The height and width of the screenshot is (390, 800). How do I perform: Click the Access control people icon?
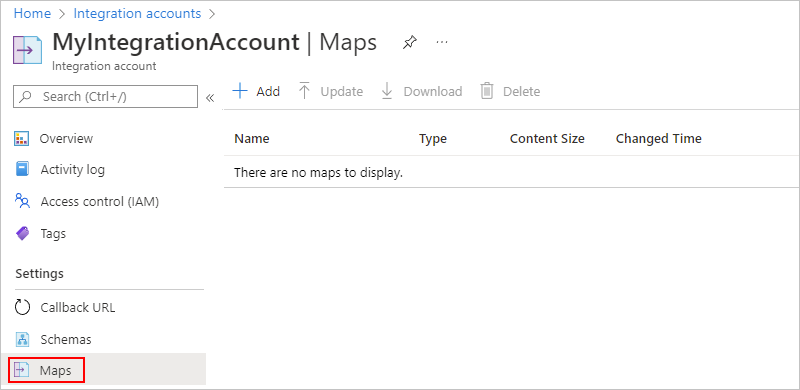22,201
